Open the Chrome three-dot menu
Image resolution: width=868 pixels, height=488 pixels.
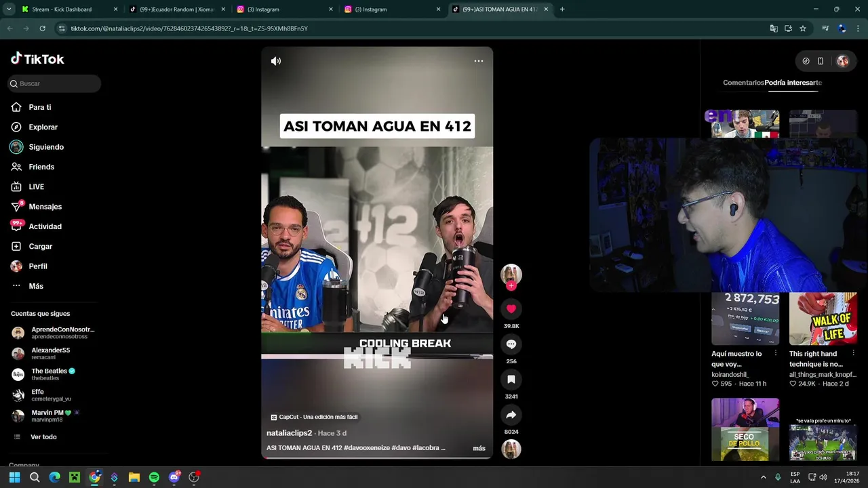coord(859,28)
